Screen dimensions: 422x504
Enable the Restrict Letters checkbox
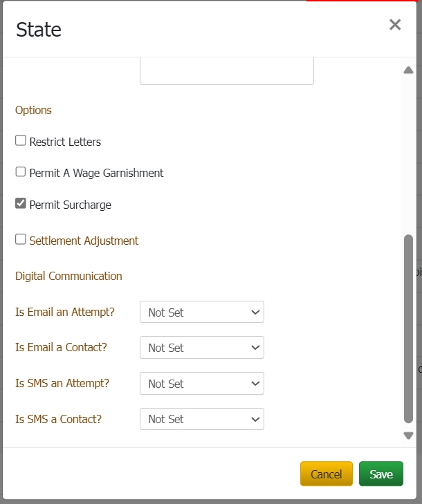[21, 140]
